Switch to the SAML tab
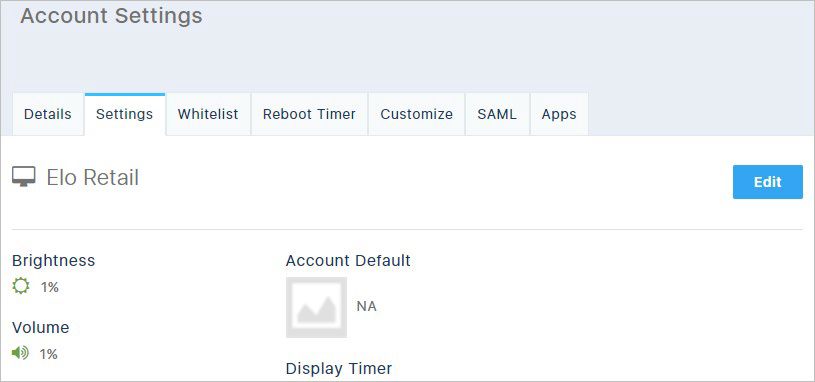 497,114
